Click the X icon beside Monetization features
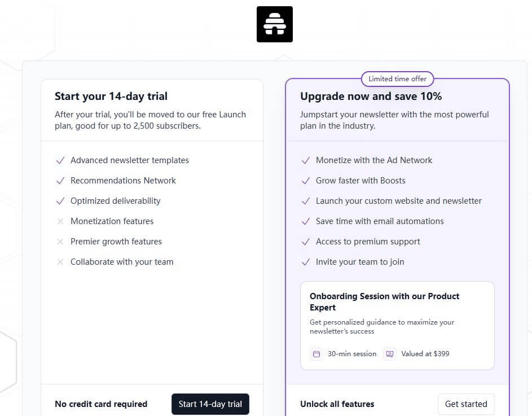Viewport: 532px width, 416px height. [60, 221]
